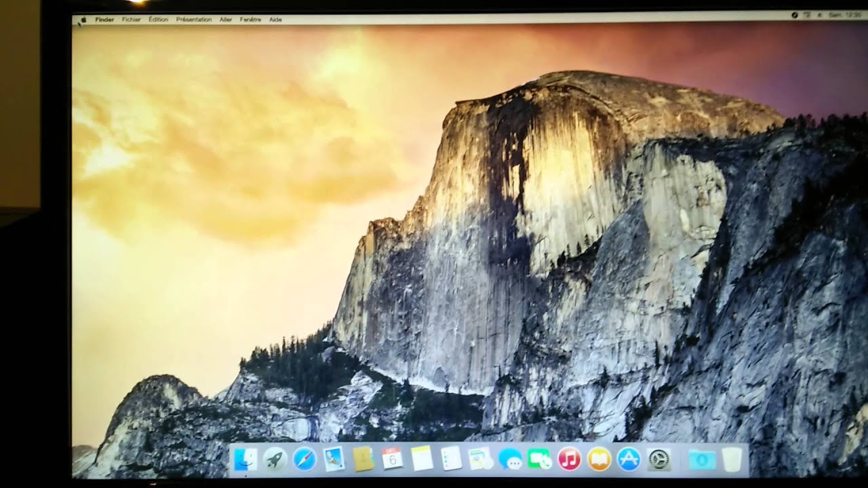This screenshot has width=868, height=488.
Task: Open the Apple menu
Action: pyautogui.click(x=83, y=20)
